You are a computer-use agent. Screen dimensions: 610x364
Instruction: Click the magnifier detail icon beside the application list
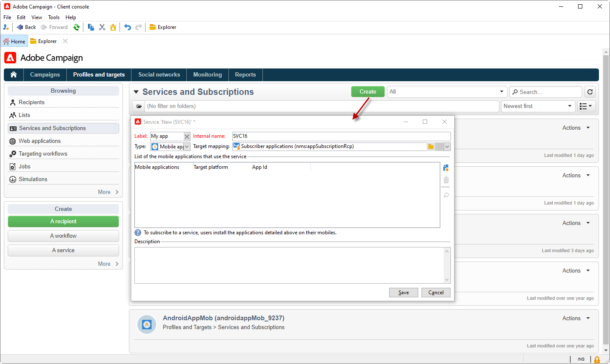[446, 195]
